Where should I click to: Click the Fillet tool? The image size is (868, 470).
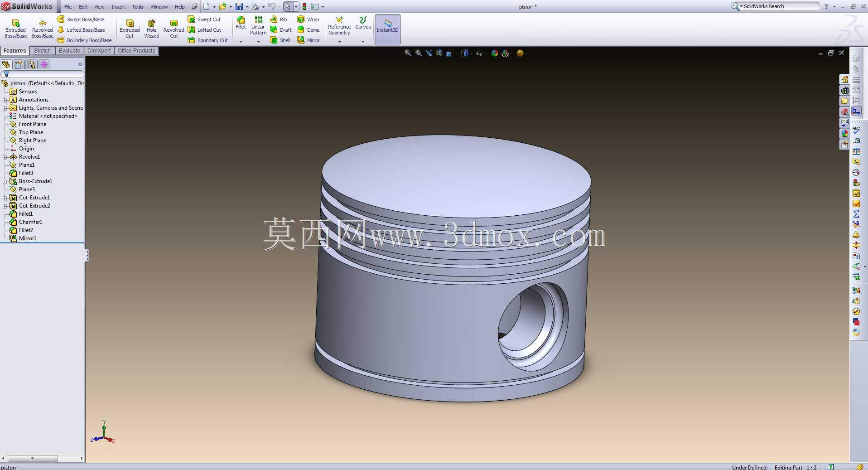tap(241, 23)
